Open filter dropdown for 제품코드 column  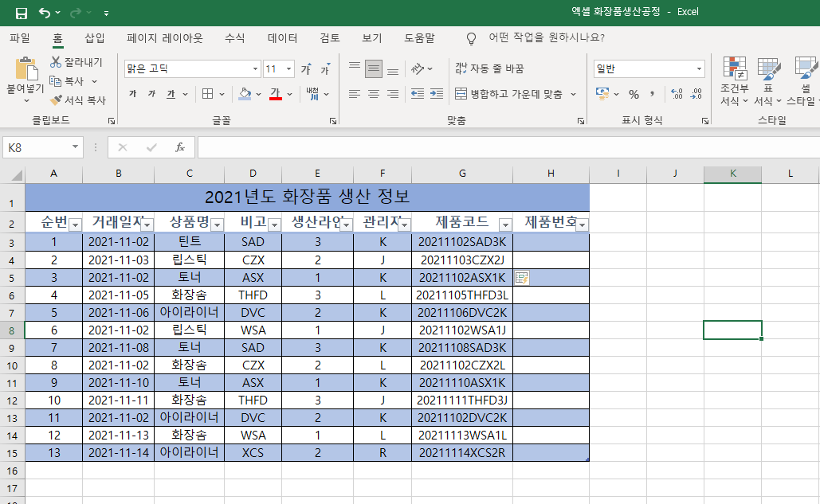click(x=505, y=225)
